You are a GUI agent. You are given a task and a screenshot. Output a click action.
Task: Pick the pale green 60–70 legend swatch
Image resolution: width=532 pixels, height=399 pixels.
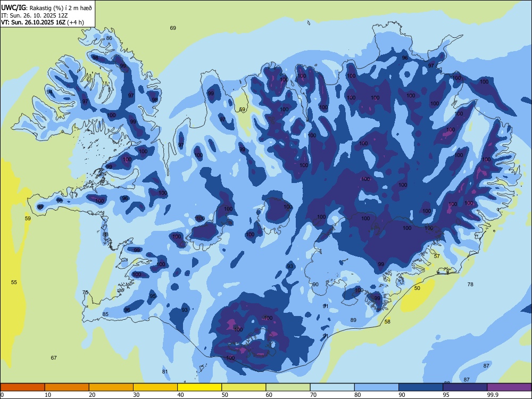click(x=288, y=387)
